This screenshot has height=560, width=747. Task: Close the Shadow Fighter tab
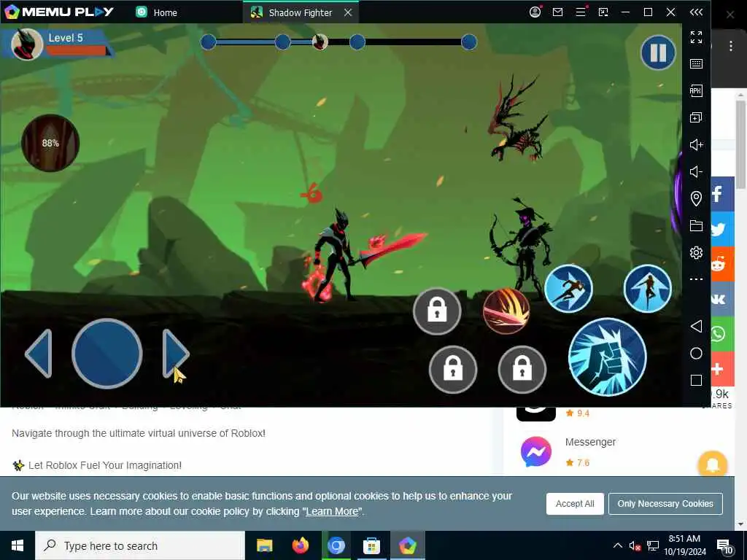click(x=348, y=12)
